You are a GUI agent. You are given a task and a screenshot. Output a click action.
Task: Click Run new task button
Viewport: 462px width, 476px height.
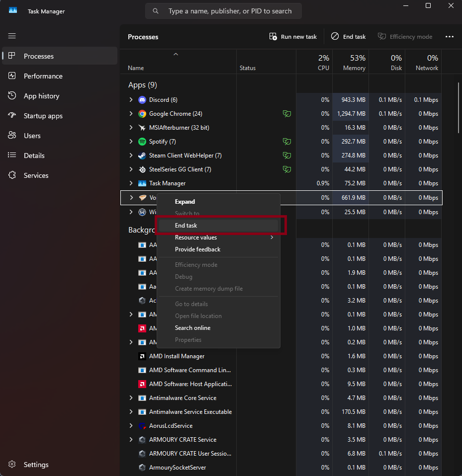pos(293,37)
